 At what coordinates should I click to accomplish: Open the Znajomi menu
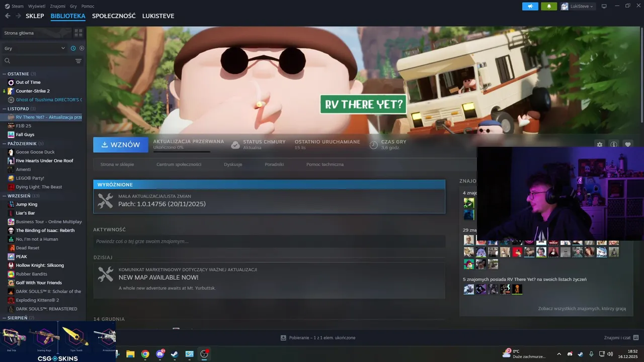coord(58,6)
